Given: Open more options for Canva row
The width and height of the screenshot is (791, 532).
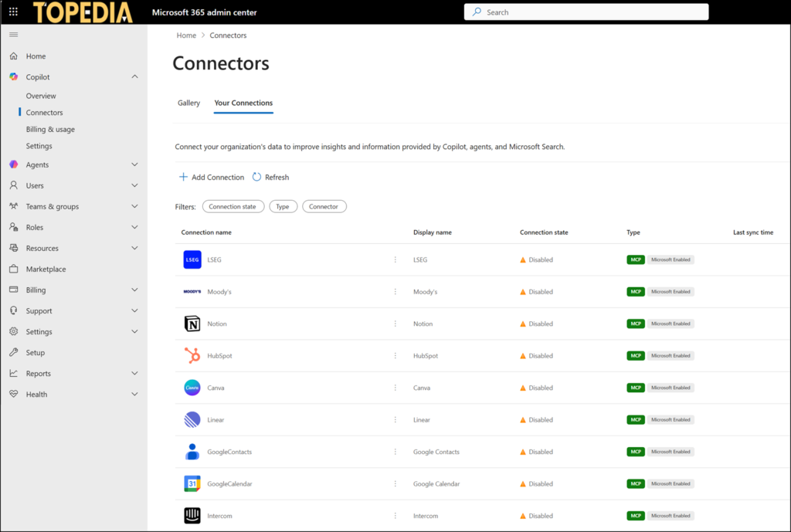Looking at the screenshot, I should [395, 388].
